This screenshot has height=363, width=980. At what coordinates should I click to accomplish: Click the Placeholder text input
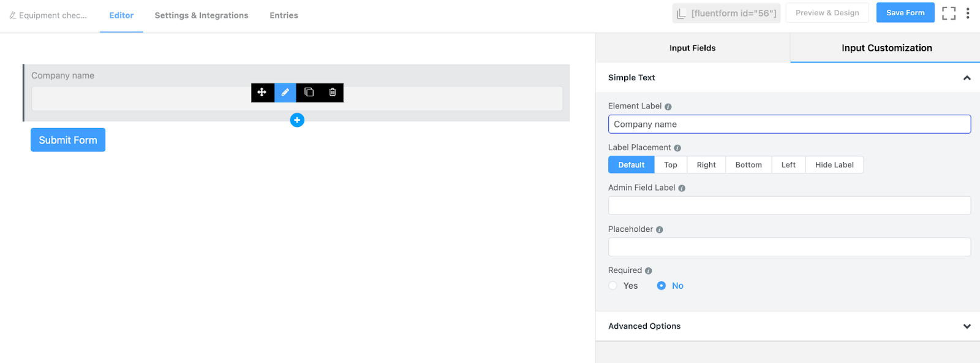point(789,247)
